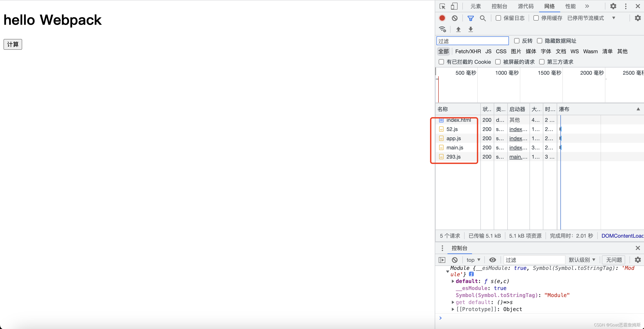Filter requests by 字体 type
The width and height of the screenshot is (644, 329).
click(546, 51)
